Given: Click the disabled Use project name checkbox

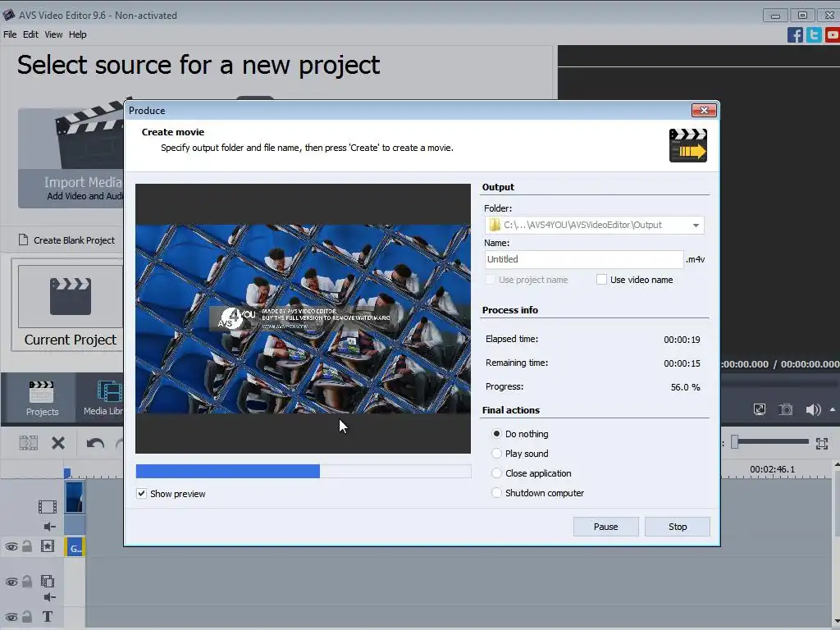Looking at the screenshot, I should pos(490,280).
